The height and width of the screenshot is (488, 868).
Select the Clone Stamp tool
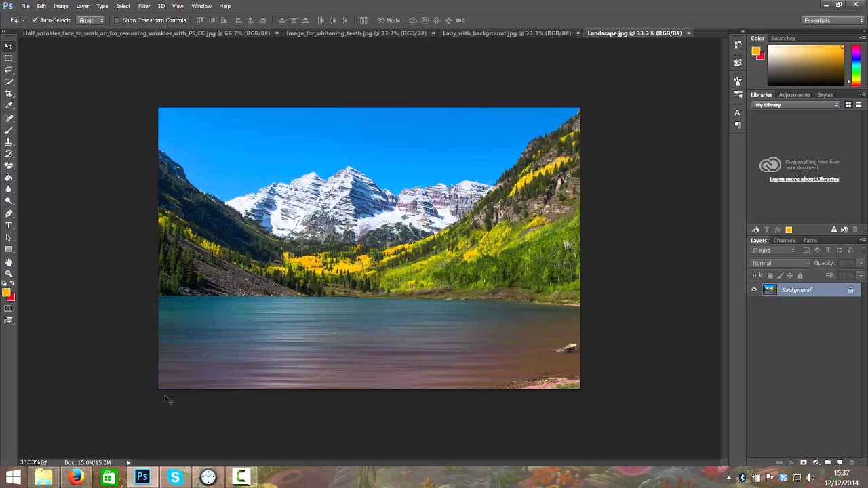coord(9,142)
